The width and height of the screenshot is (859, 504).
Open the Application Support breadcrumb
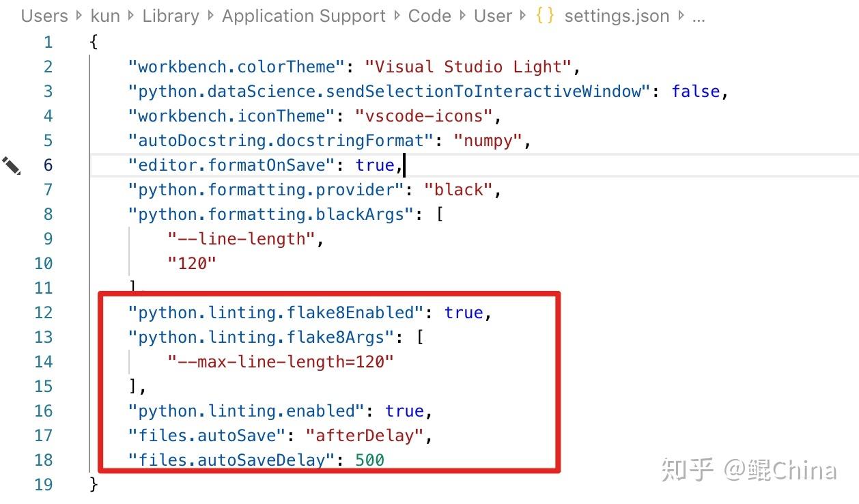click(304, 16)
